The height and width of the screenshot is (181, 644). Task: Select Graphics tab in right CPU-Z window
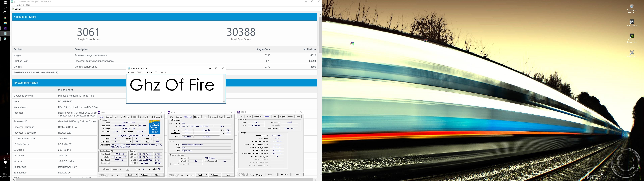pos(283,116)
